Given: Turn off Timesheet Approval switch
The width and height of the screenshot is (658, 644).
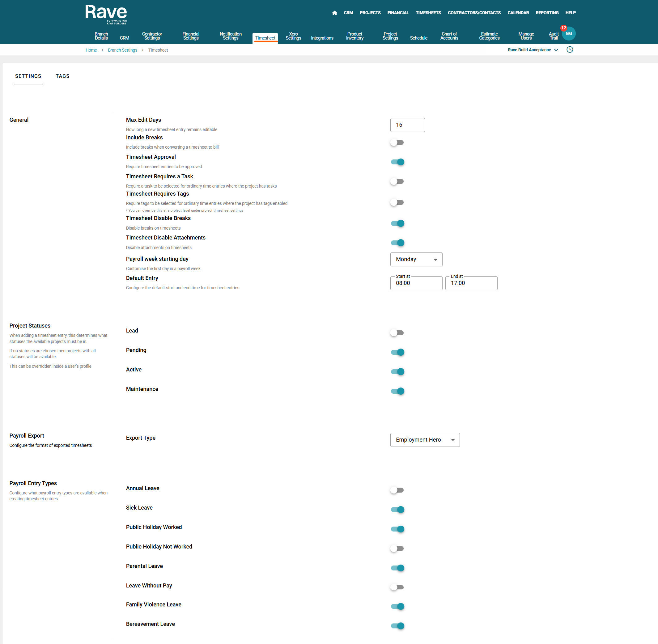Looking at the screenshot, I should 397,162.
